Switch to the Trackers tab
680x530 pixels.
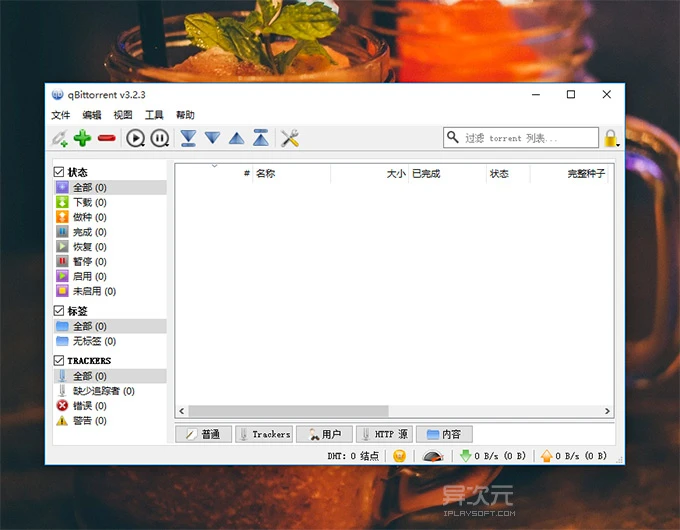[x=264, y=434]
